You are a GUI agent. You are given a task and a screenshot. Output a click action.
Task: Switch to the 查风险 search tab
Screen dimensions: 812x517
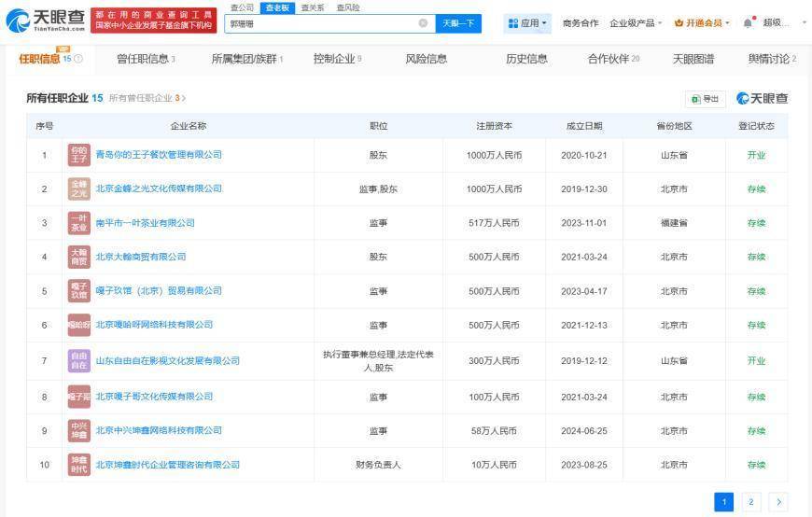pyautogui.click(x=348, y=7)
